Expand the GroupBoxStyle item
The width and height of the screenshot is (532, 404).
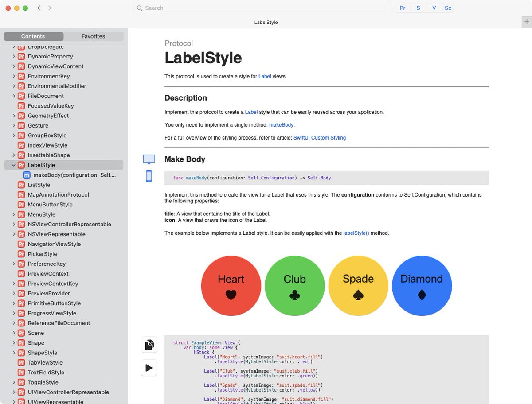click(x=14, y=136)
